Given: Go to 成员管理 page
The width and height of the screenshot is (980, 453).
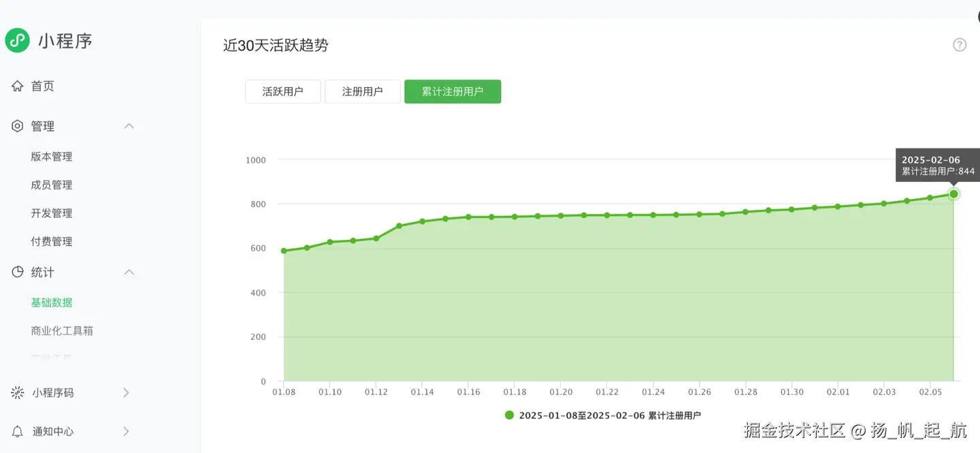Looking at the screenshot, I should 52,185.
